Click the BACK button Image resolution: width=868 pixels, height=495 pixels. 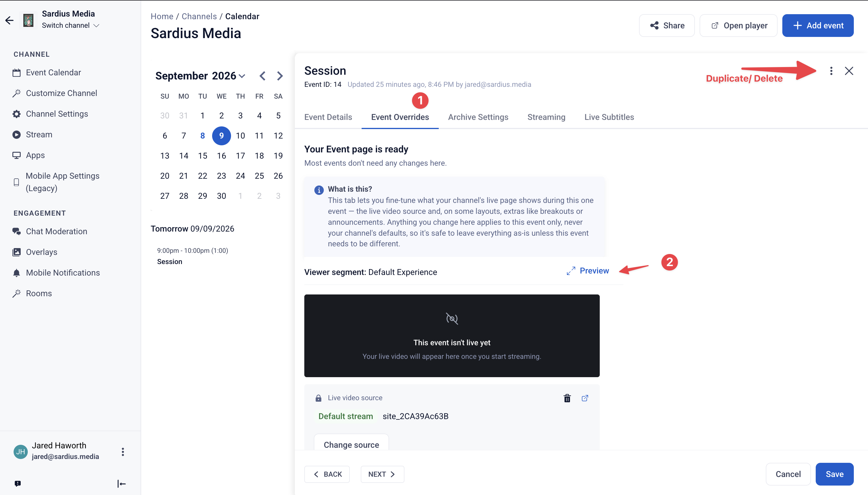[x=327, y=474]
